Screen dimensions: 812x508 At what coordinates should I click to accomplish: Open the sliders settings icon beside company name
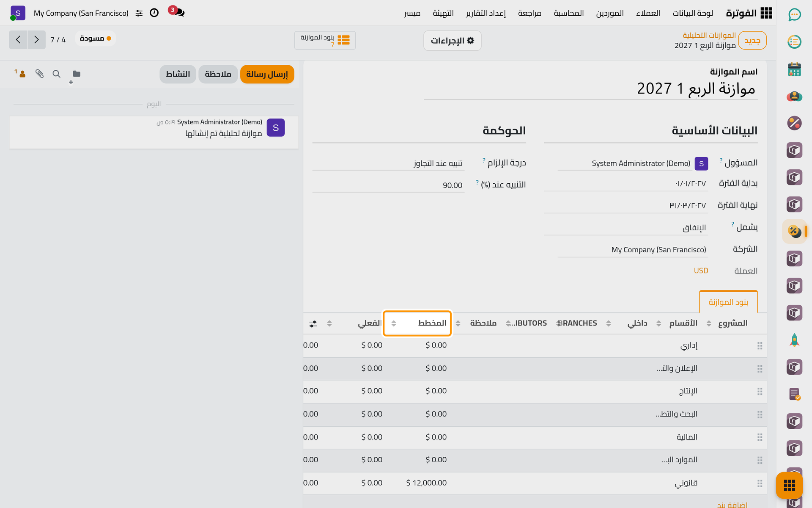pos(139,13)
